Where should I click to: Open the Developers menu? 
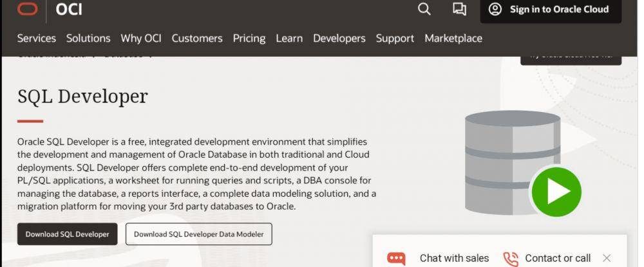click(x=339, y=39)
